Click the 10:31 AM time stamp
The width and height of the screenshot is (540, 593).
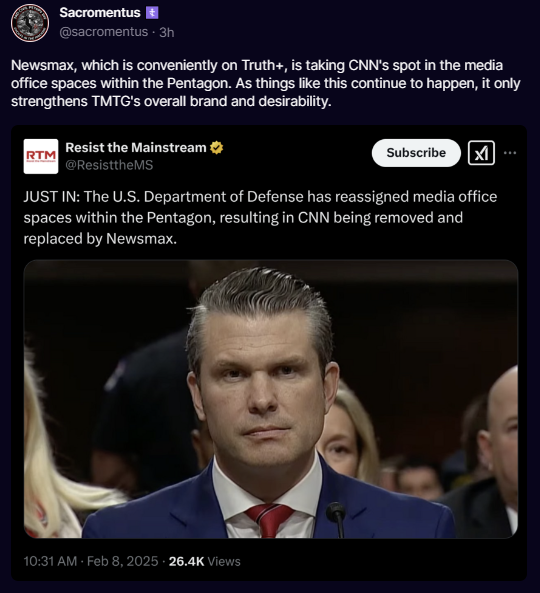point(50,561)
